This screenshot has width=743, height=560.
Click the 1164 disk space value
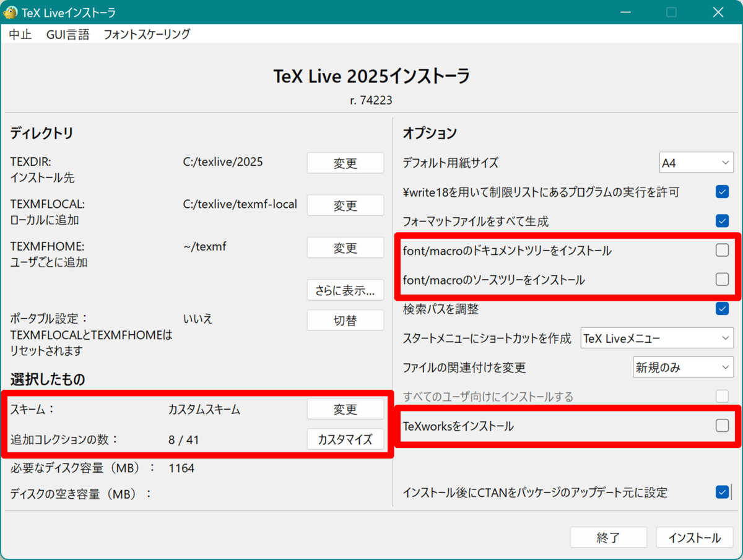tap(181, 468)
